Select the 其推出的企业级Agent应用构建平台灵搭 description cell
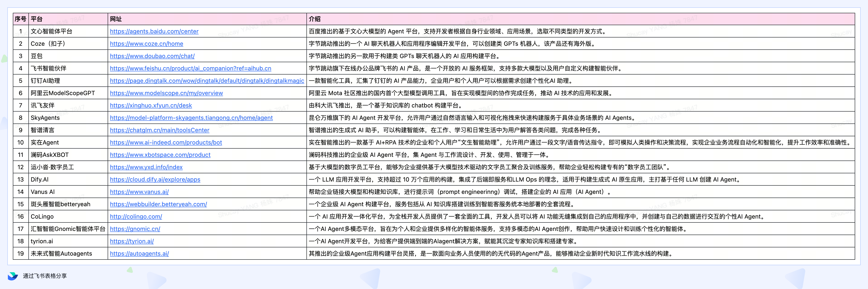 point(581,254)
